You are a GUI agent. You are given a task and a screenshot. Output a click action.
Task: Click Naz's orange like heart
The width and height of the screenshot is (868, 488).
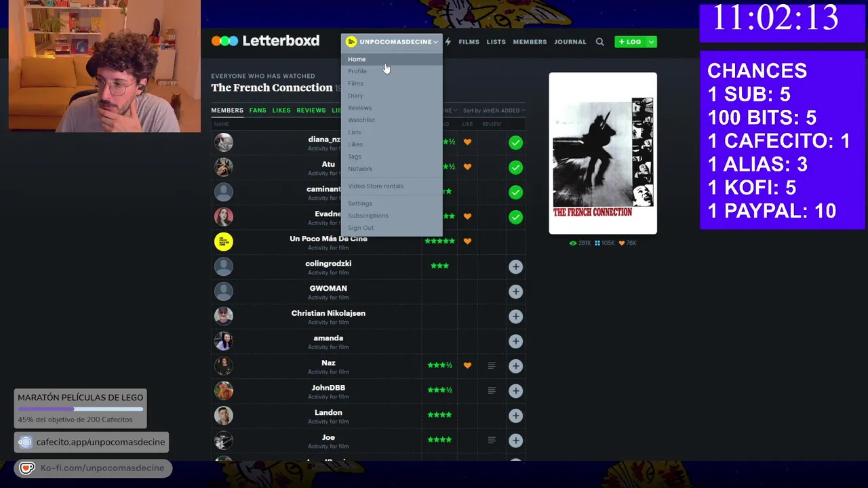[467, 365]
